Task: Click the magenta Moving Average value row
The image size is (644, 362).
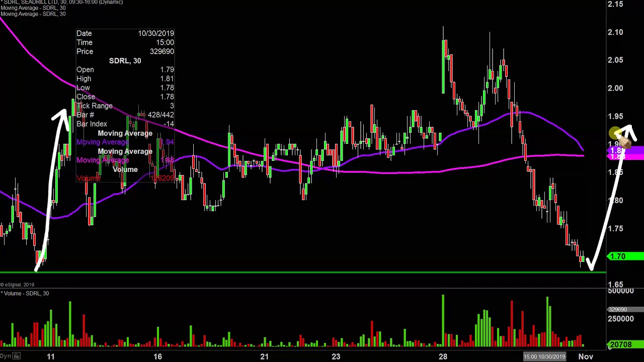Action: coord(125,160)
